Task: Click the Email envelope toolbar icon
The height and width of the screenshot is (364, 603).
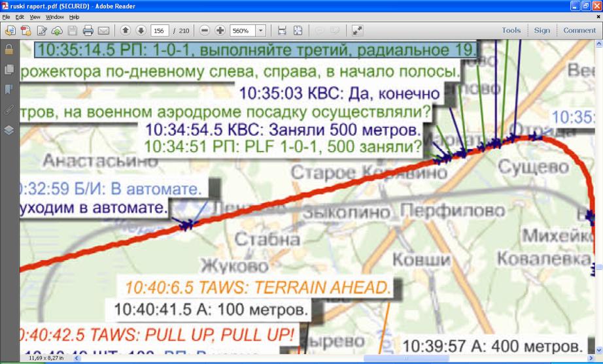Action: pos(103,30)
